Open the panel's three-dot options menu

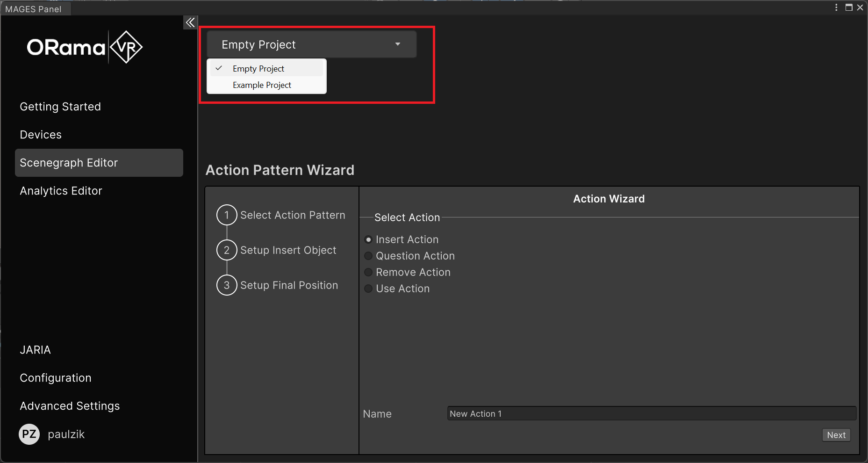[x=836, y=7]
